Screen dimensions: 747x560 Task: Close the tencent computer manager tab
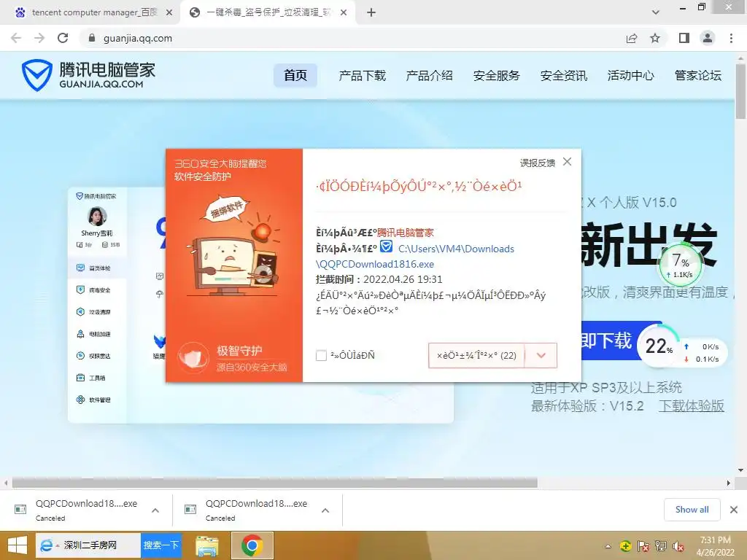point(169,13)
